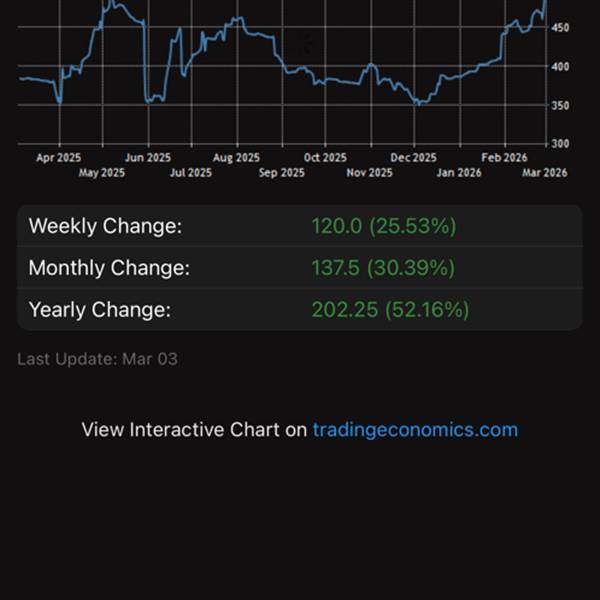600x600 pixels.
Task: Click the Mar 2026 axis label
Action: (x=545, y=173)
